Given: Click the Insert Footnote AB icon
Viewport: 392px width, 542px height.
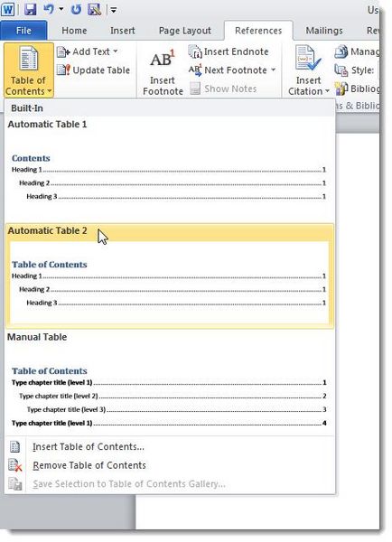Looking at the screenshot, I should (x=163, y=59).
